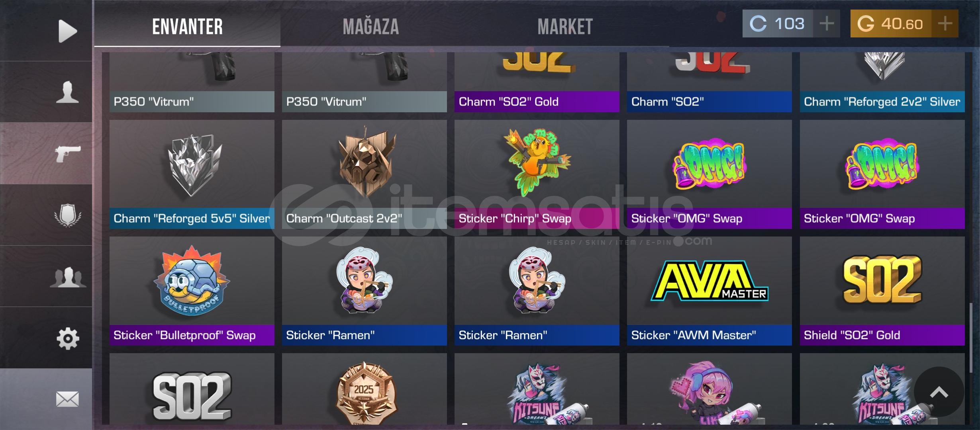Select Sticker "Chirp" Swap item
Image resolution: width=980 pixels, height=430 pixels.
(x=537, y=174)
